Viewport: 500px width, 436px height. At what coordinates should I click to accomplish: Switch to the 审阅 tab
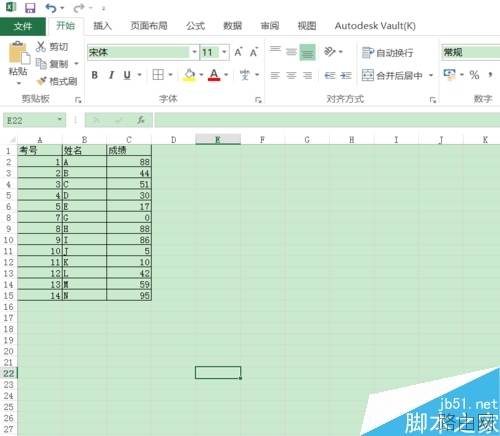270,26
